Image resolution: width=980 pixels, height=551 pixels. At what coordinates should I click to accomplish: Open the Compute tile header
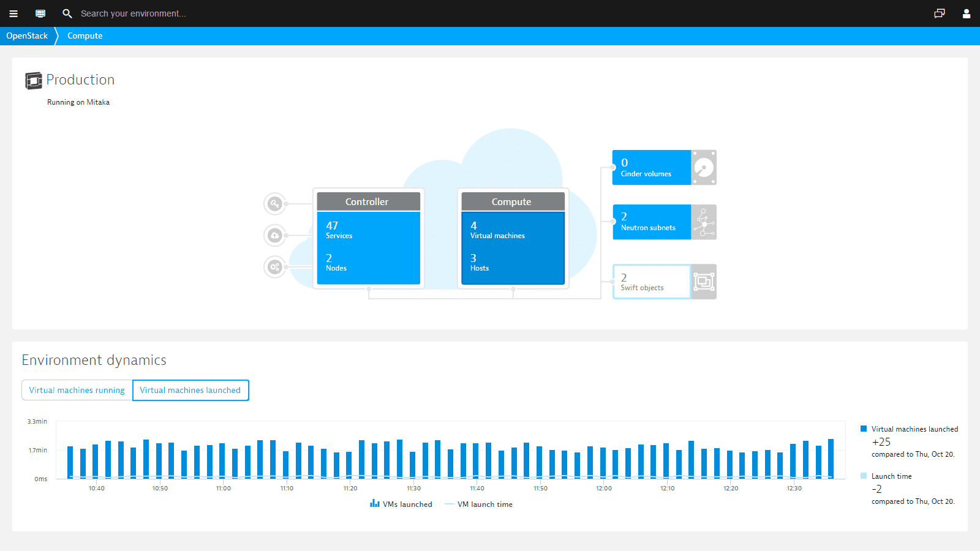tap(513, 201)
